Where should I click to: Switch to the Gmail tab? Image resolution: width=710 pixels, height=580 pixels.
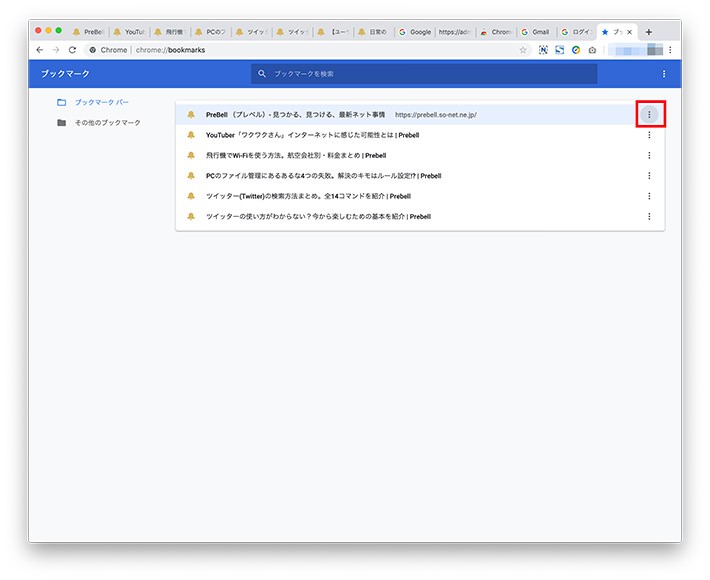(x=537, y=32)
